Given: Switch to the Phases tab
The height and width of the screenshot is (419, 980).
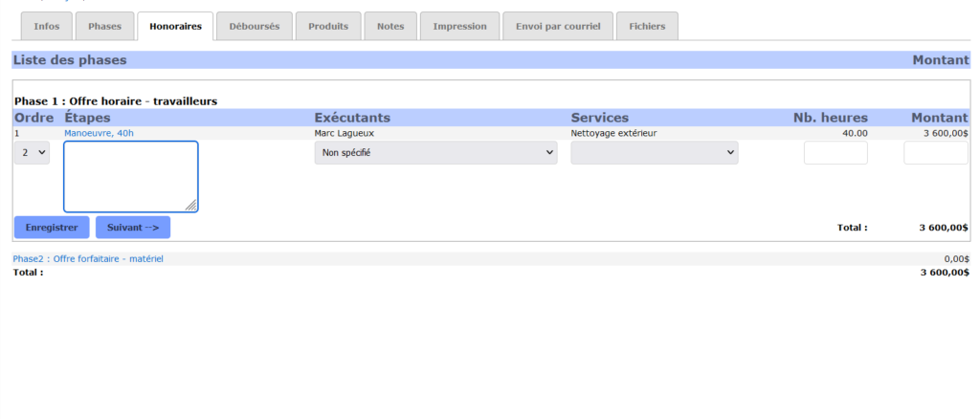Looking at the screenshot, I should coord(104,27).
